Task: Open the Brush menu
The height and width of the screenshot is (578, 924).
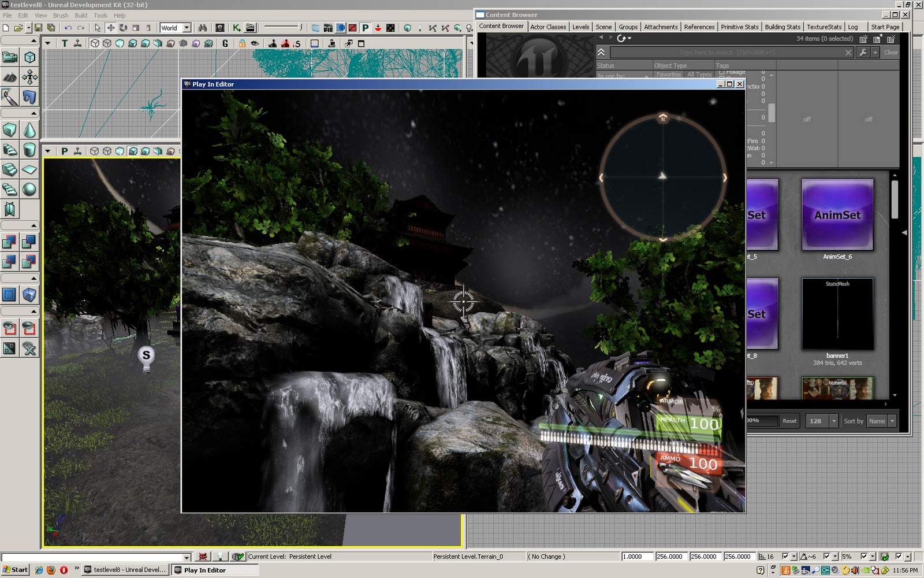Action: 61,16
